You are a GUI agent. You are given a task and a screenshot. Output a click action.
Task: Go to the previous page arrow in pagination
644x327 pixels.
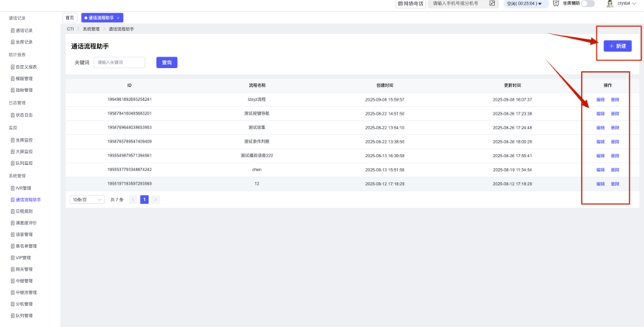[133, 199]
